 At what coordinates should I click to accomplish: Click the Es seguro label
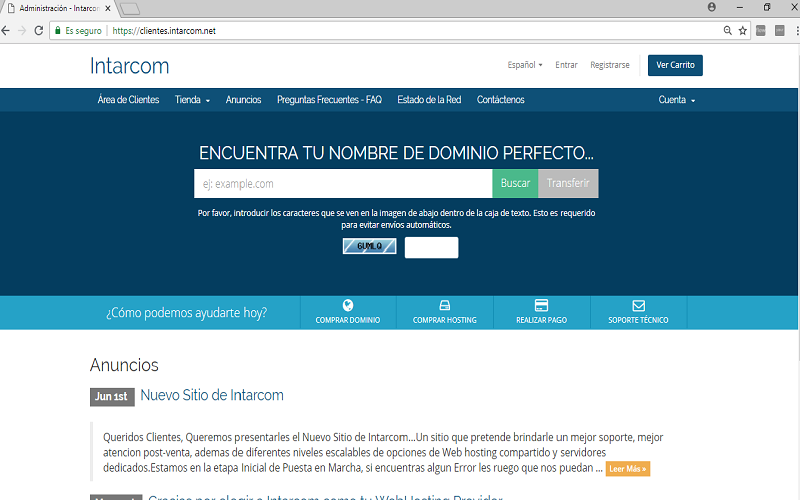tap(83, 31)
